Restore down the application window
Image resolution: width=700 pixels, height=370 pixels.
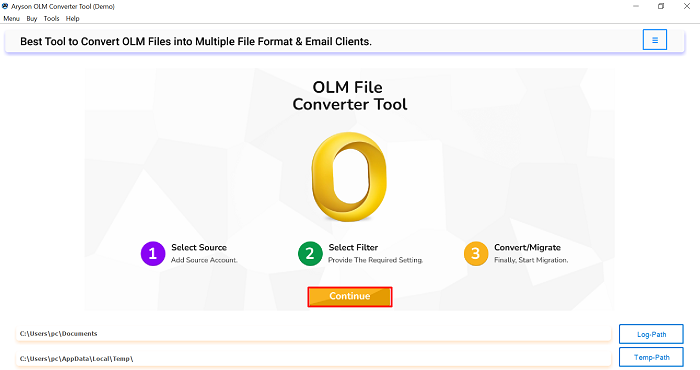[661, 6]
